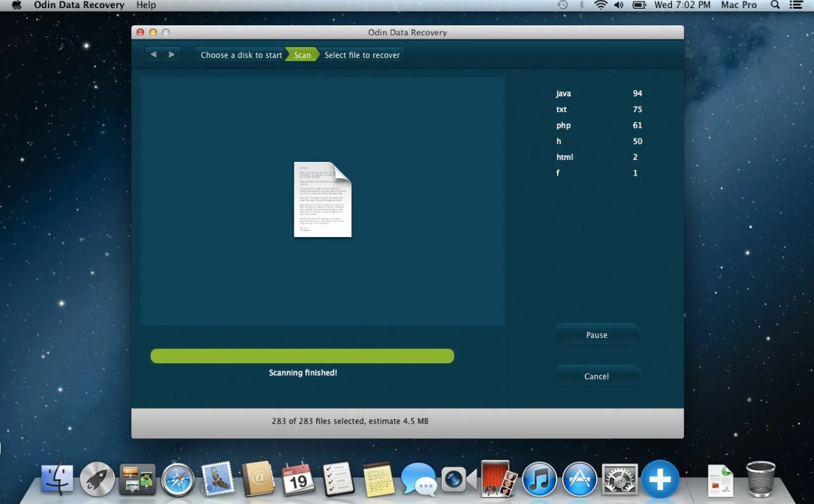Click the back arrow in toolbar

pos(153,54)
